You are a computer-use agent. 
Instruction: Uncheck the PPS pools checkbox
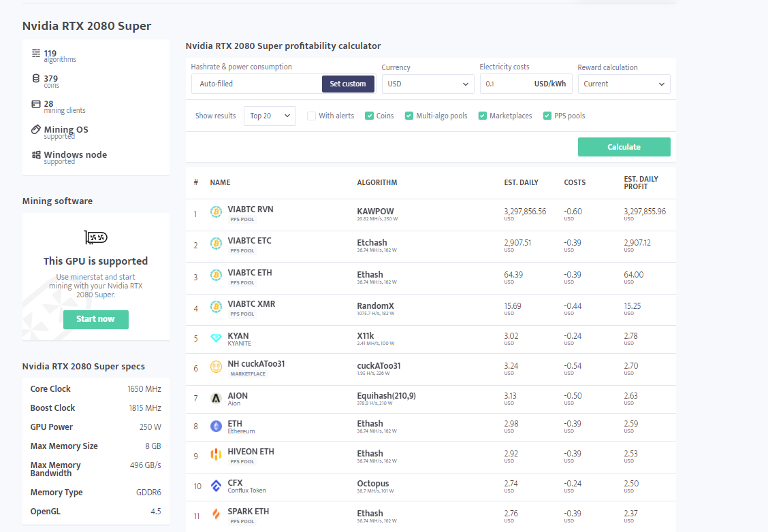point(547,116)
